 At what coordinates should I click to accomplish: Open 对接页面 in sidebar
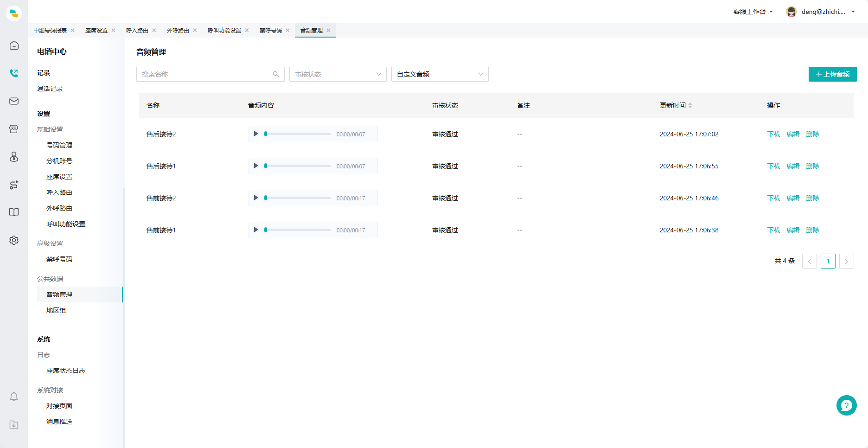tap(59, 406)
